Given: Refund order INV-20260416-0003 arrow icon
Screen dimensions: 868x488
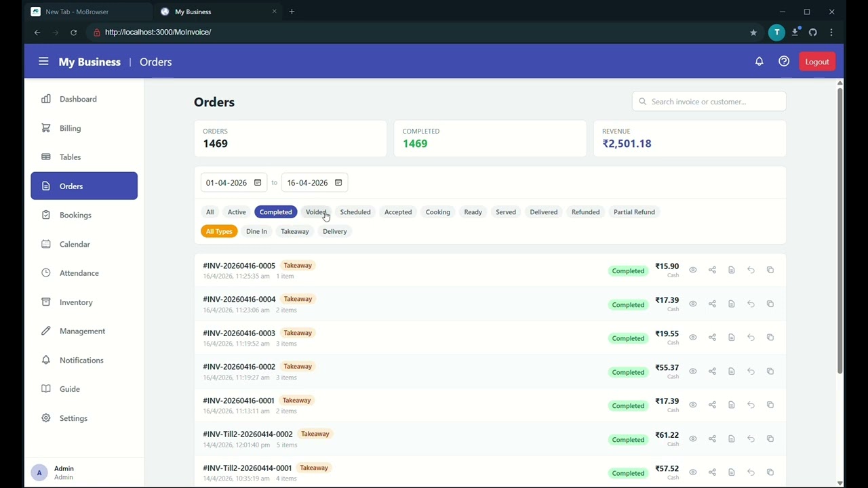Looking at the screenshot, I should 751,338.
